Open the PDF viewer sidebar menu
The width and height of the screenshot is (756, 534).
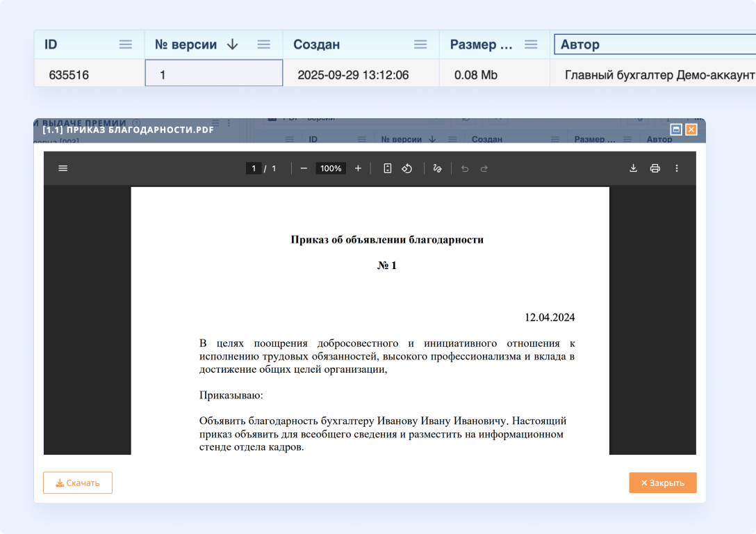click(62, 168)
